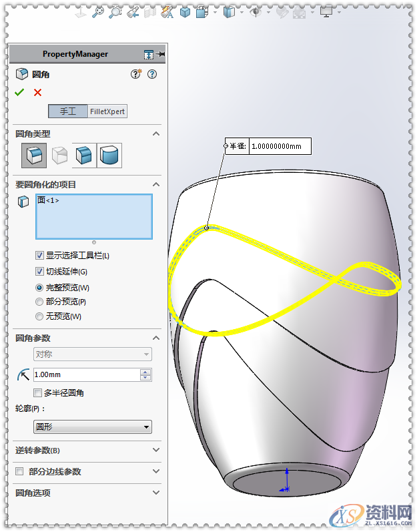Click selection box face icon
Viewport: 417px width, 532px height.
[x=23, y=202]
